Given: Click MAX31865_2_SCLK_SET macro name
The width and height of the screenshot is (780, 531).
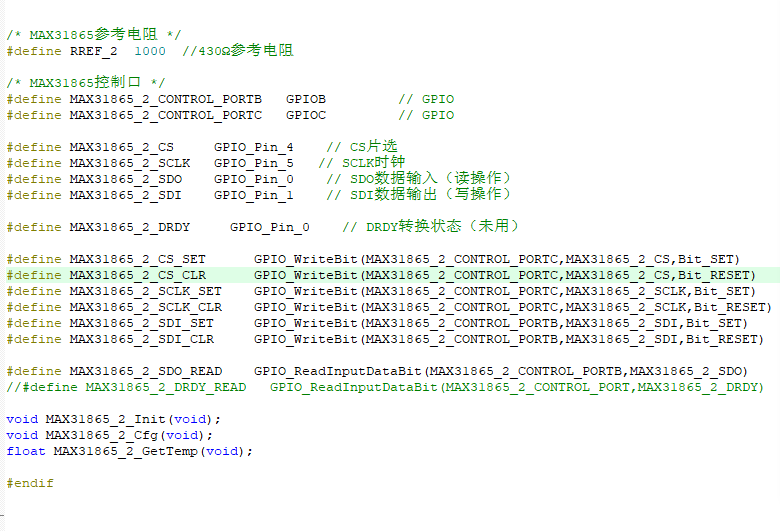Looking at the screenshot, I should pyautogui.click(x=146, y=292).
